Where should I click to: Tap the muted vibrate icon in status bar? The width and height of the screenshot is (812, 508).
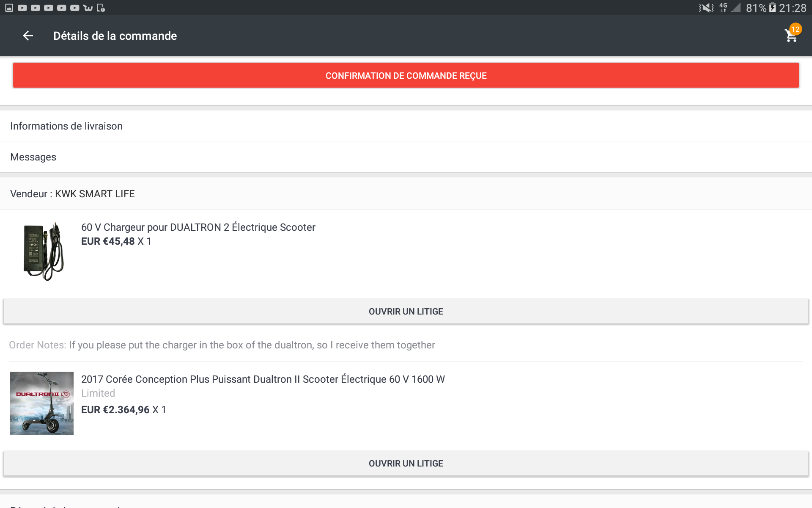(x=706, y=8)
